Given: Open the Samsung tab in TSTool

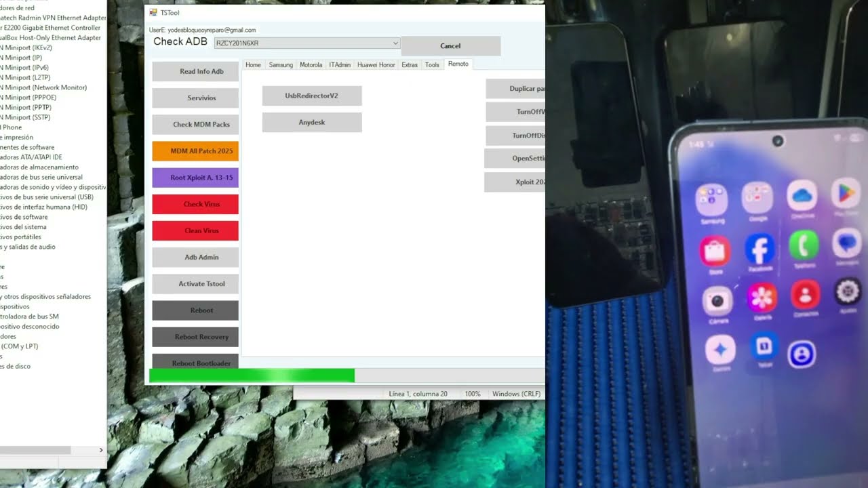Looking at the screenshot, I should pyautogui.click(x=281, y=65).
